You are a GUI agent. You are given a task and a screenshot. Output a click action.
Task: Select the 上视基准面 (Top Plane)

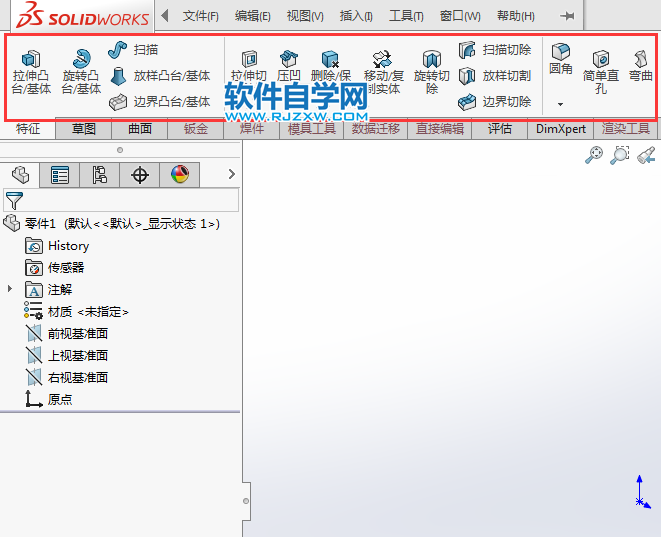tap(67, 355)
